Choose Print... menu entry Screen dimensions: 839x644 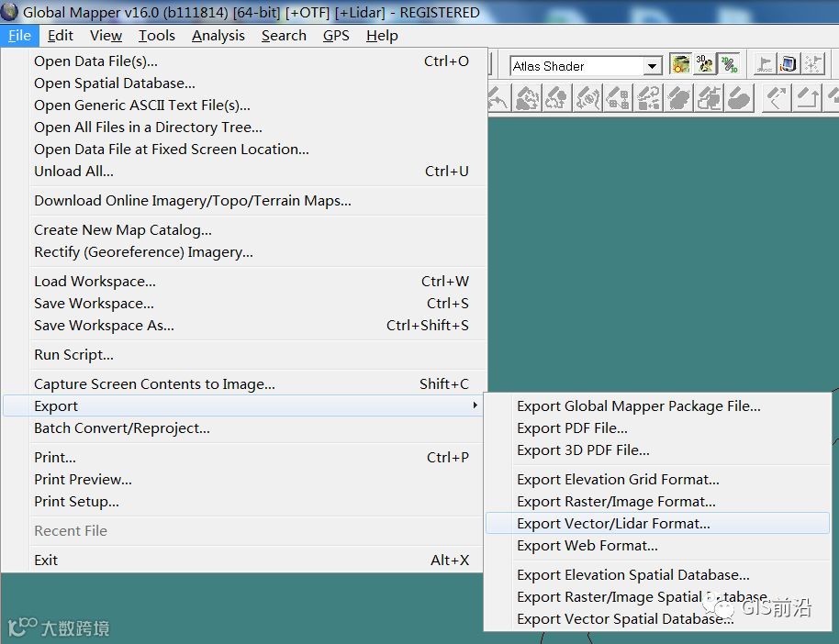click(244, 458)
